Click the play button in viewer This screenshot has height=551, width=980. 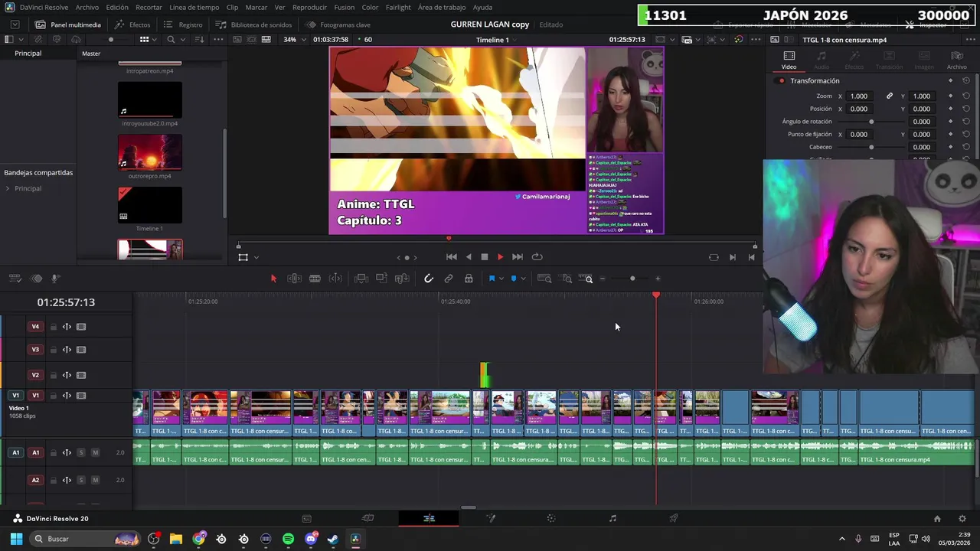[x=500, y=257]
